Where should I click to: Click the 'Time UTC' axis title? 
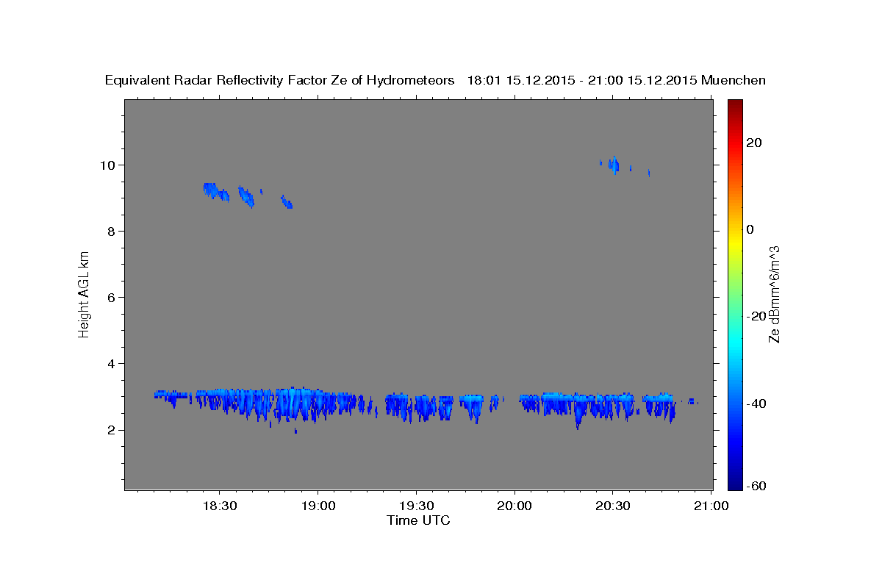click(x=418, y=520)
